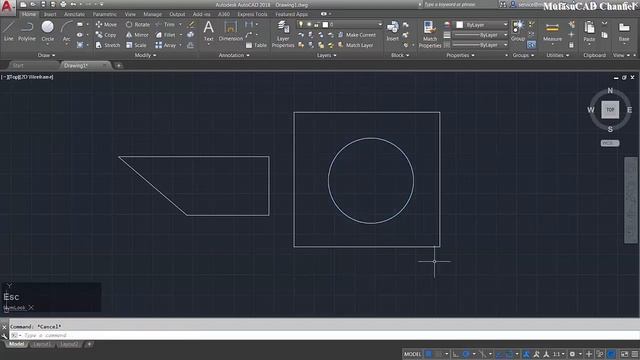Click the Base view icon
The width and height of the screenshot is (640, 360).
624,32
